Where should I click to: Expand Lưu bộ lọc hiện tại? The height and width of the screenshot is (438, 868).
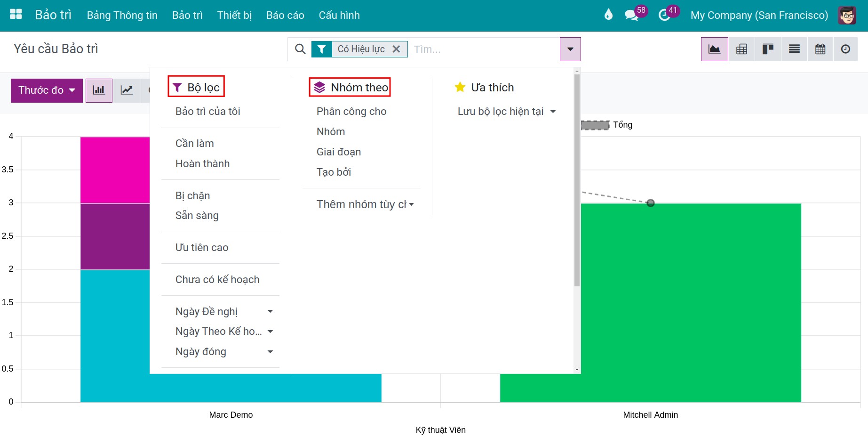(507, 112)
